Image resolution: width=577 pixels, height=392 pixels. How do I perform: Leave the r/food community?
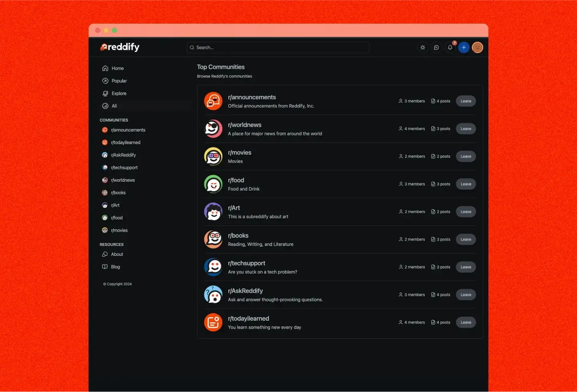[466, 184]
